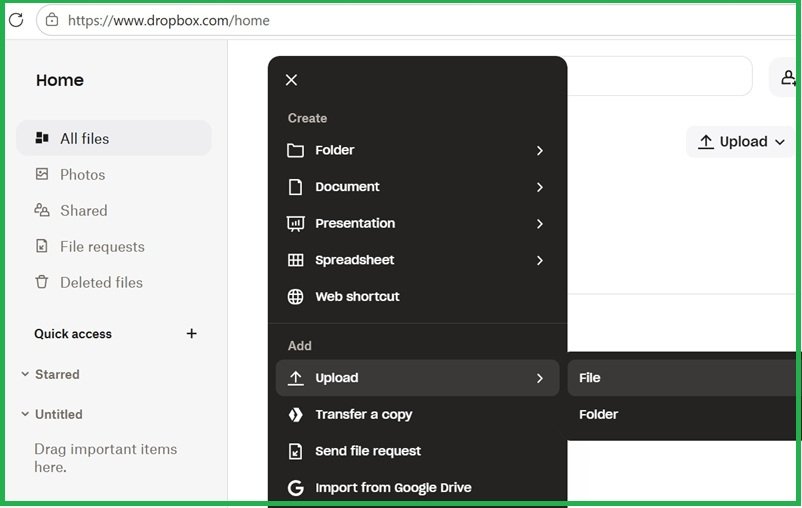This screenshot has height=508, width=802.
Task: Select Send file request
Action: (417, 451)
